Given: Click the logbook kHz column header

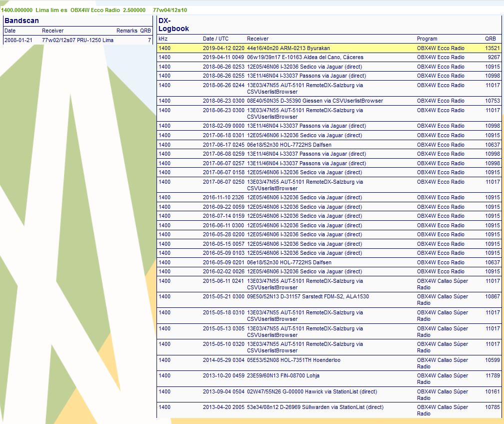Looking at the screenshot, I should [163, 39].
